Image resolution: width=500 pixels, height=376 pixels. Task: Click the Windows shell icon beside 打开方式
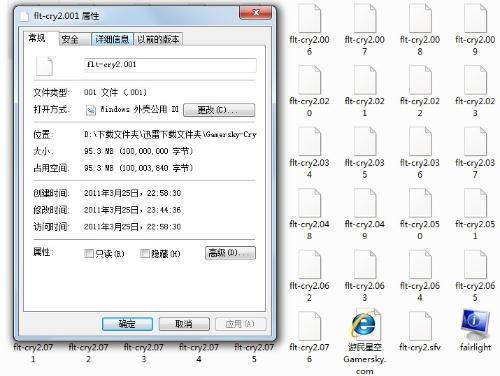coord(91,110)
